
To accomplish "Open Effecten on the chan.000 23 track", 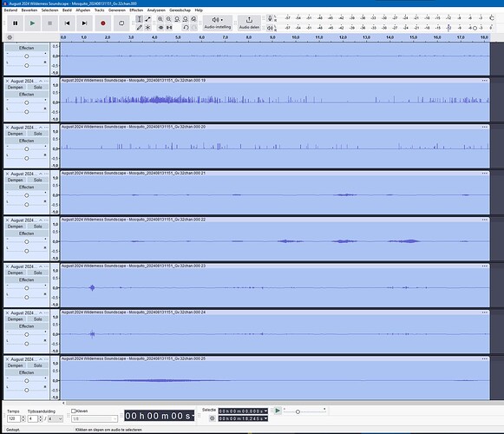I will tap(26, 279).
